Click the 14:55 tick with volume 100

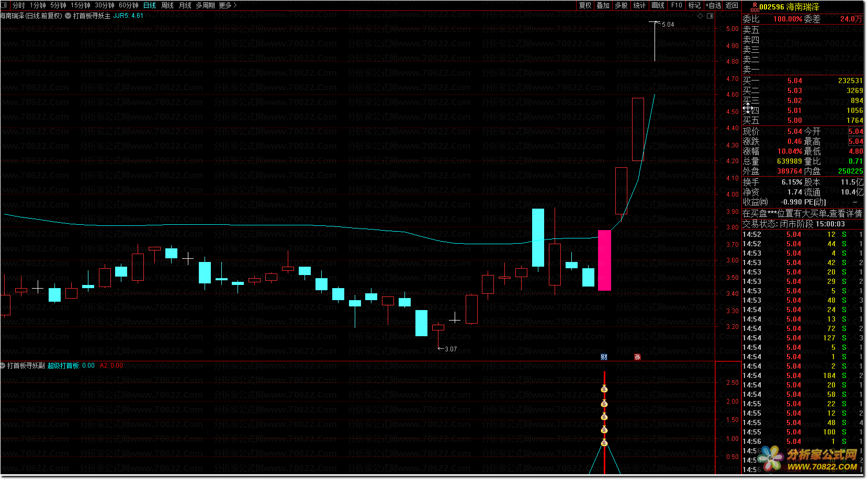click(803, 432)
